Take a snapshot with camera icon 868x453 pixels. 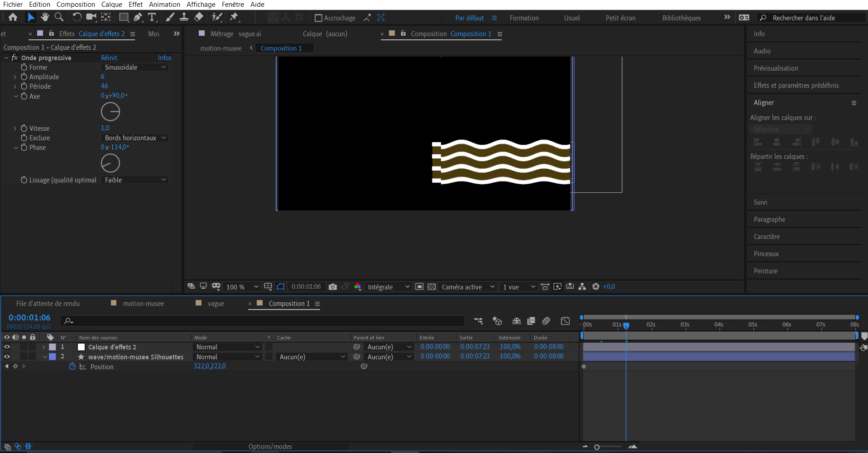(x=333, y=287)
